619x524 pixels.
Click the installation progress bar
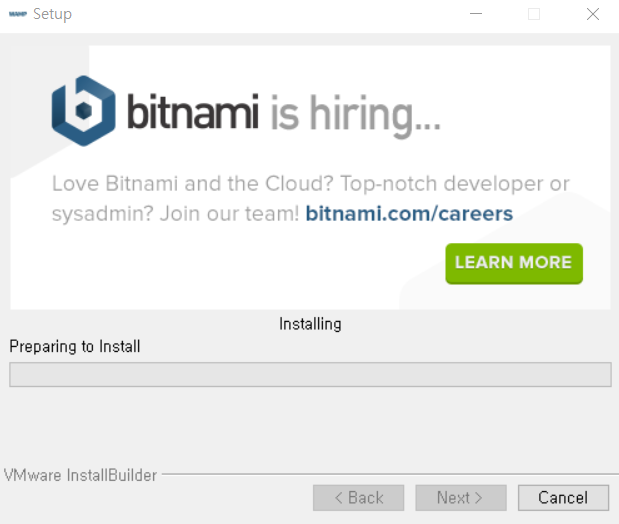310,374
